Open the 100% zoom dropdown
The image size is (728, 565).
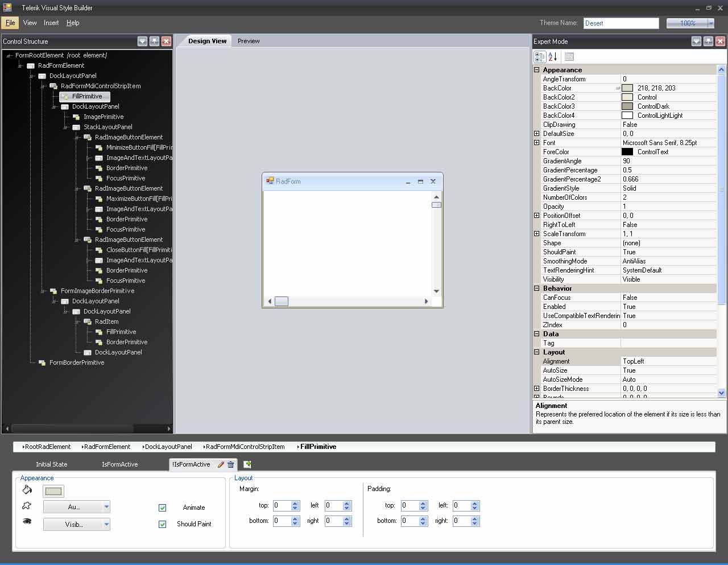coord(711,23)
